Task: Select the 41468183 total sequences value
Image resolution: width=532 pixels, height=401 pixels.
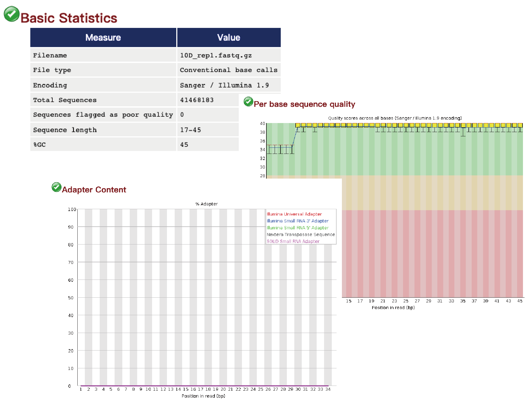Action: click(197, 100)
